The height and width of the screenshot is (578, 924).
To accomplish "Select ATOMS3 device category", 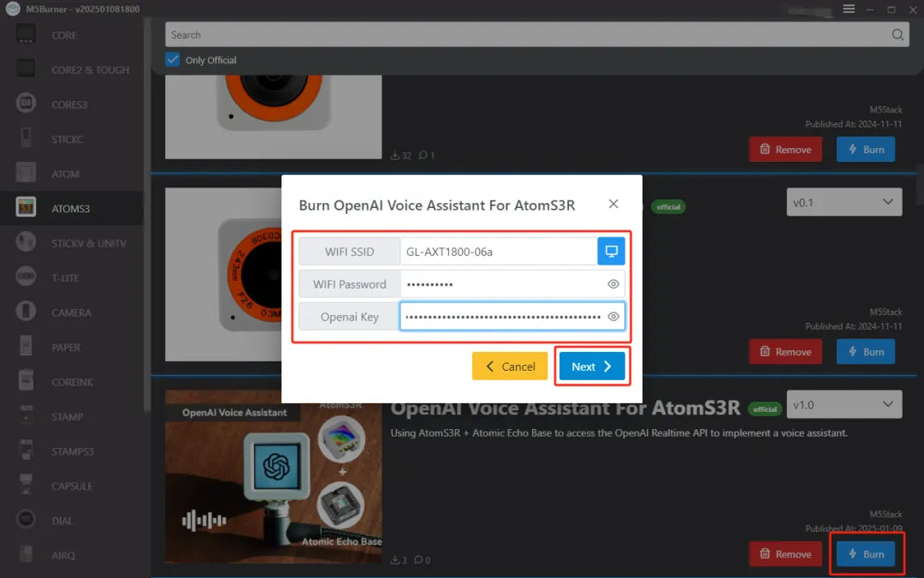I will click(x=71, y=208).
